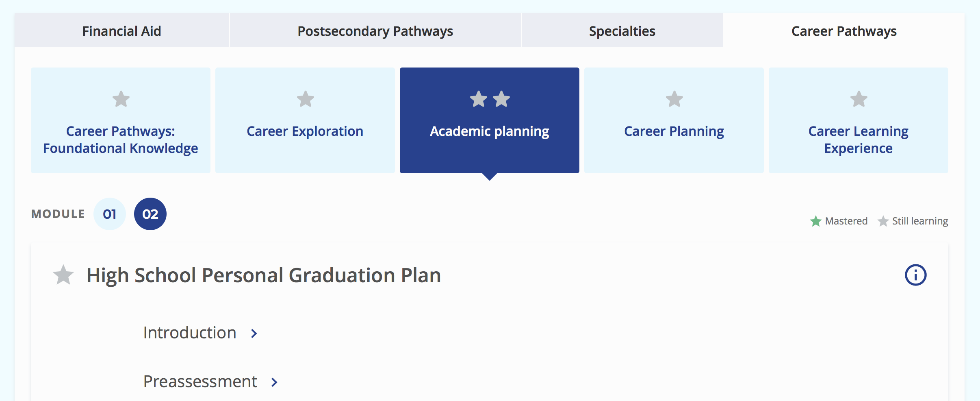Select Module 02
980x401 pixels.
[x=150, y=214]
